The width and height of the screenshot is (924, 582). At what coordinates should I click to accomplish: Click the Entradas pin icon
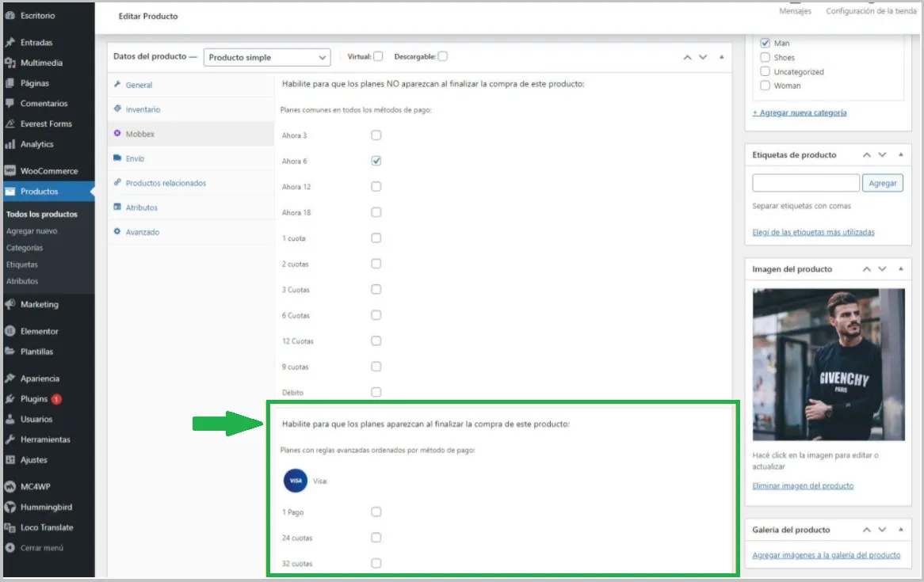click(x=10, y=43)
